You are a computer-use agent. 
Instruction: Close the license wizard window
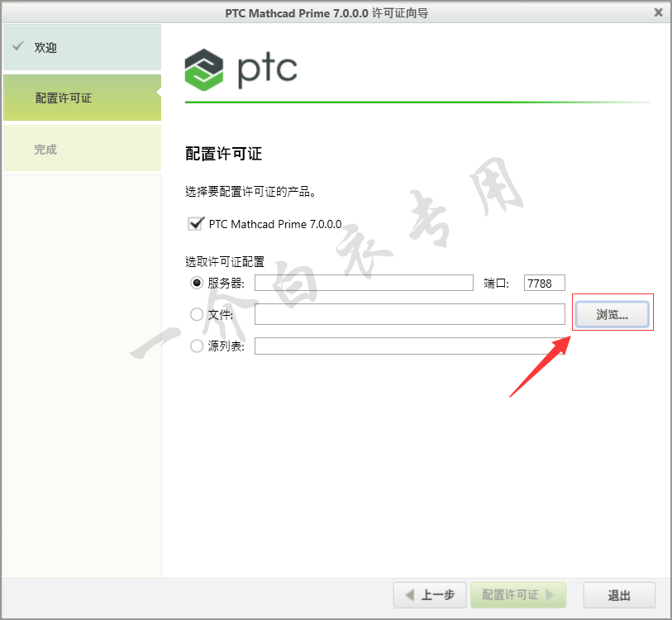click(658, 12)
